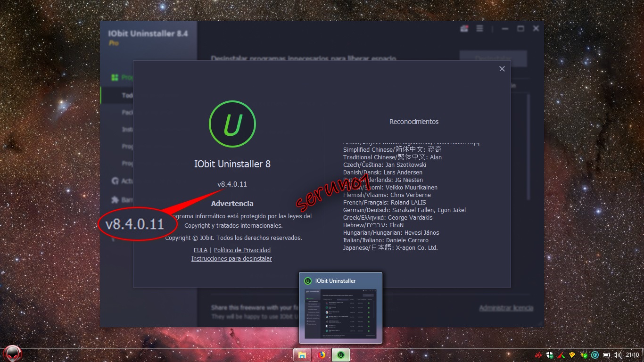Image resolution: width=644 pixels, height=362 pixels.
Task: Click the Simplified Chinese credit line
Action: point(392,149)
